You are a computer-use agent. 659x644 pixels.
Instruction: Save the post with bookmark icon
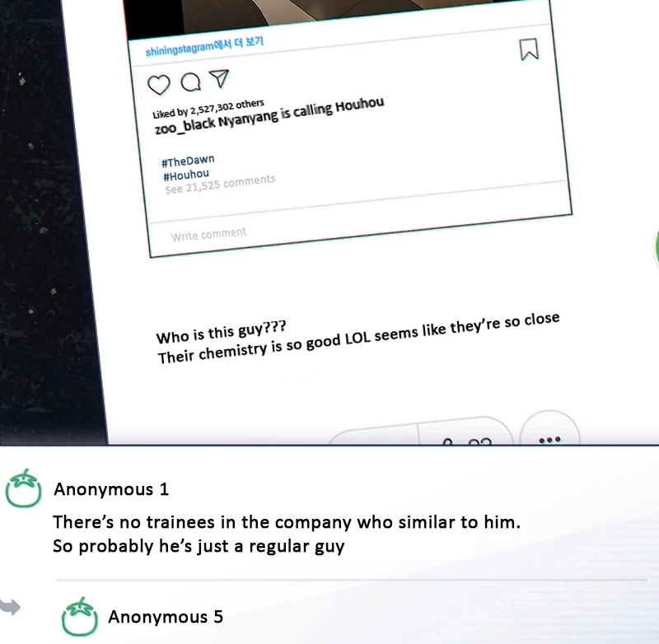click(x=529, y=49)
